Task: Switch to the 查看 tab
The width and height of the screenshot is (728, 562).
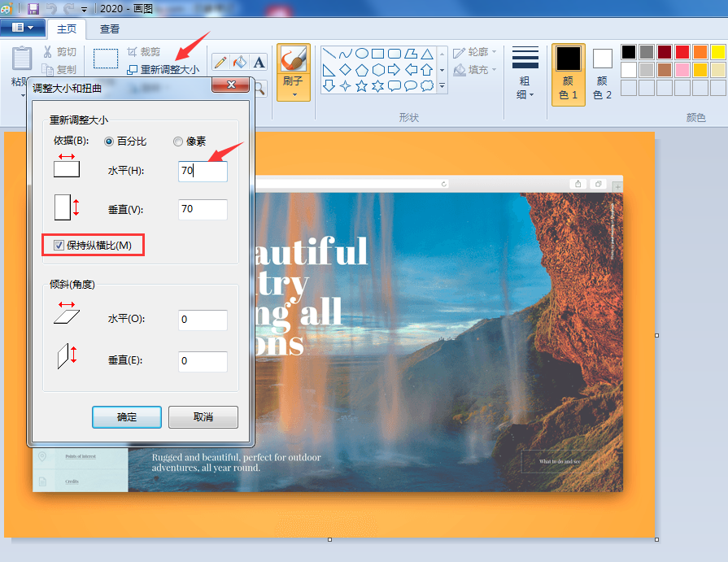Action: tap(110, 28)
